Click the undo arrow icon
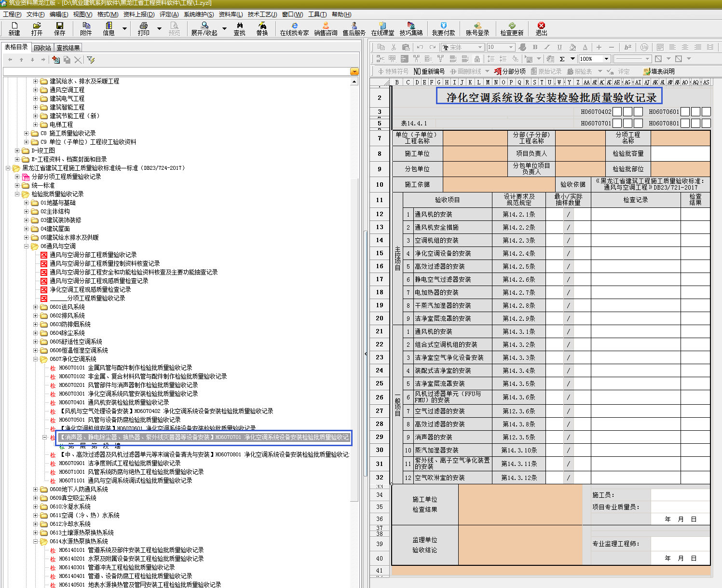The height and width of the screenshot is (588, 722). tap(420, 47)
